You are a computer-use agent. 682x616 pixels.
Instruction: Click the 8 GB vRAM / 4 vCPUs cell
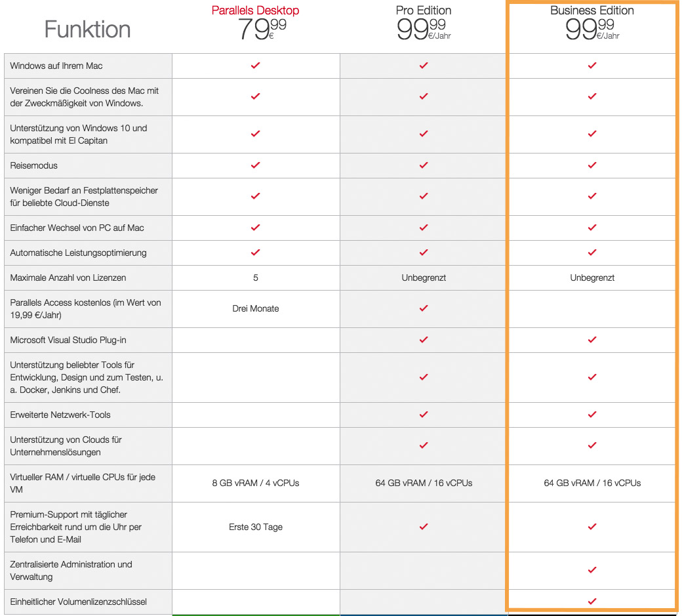pos(256,483)
